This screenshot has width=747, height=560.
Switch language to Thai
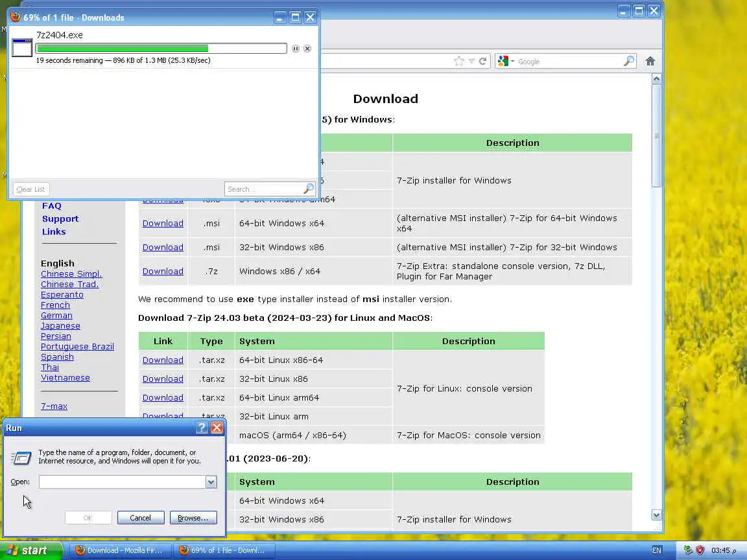(50, 367)
